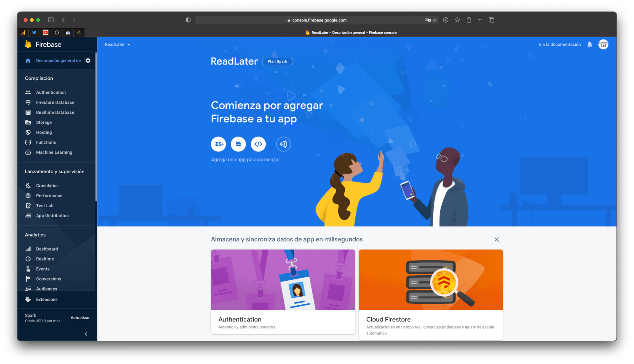Click the Safari share icon
The image size is (634, 364).
469,20
